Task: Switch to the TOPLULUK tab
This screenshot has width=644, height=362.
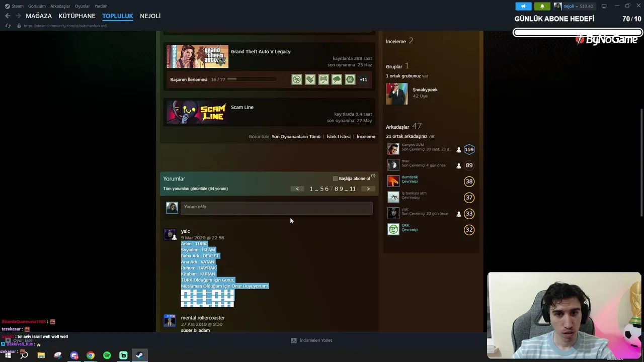Action: click(118, 16)
